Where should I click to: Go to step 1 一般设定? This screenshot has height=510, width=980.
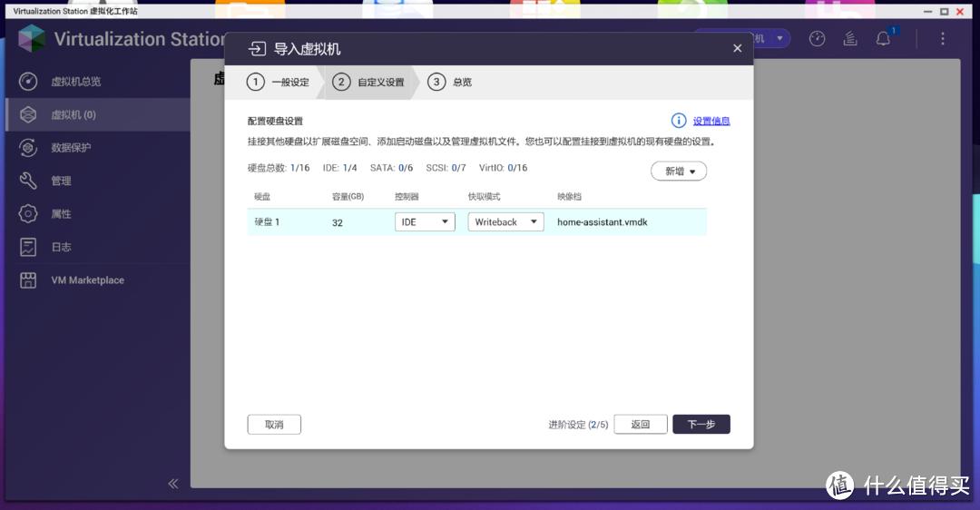279,82
